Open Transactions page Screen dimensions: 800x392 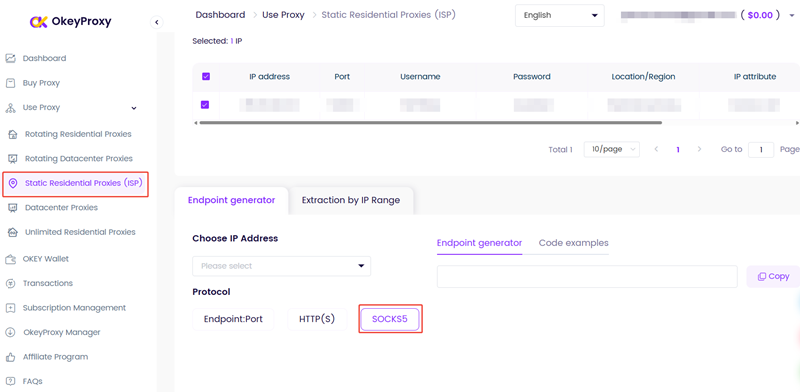pyautogui.click(x=48, y=283)
